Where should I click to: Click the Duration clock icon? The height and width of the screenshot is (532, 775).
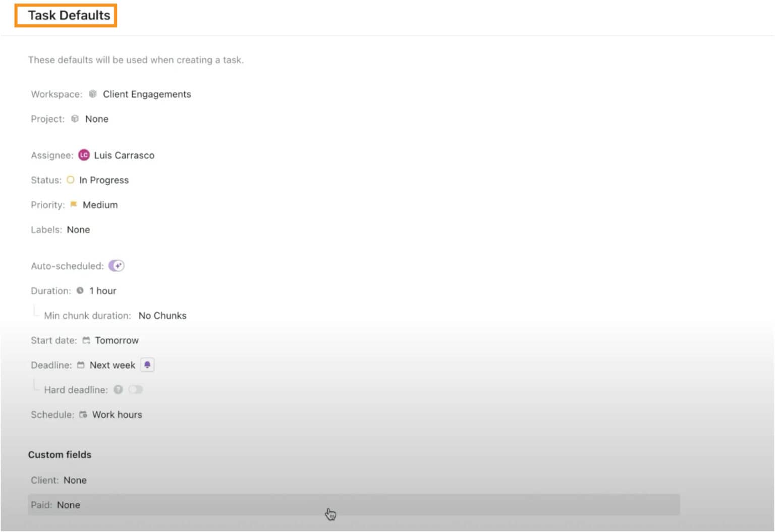coord(80,290)
